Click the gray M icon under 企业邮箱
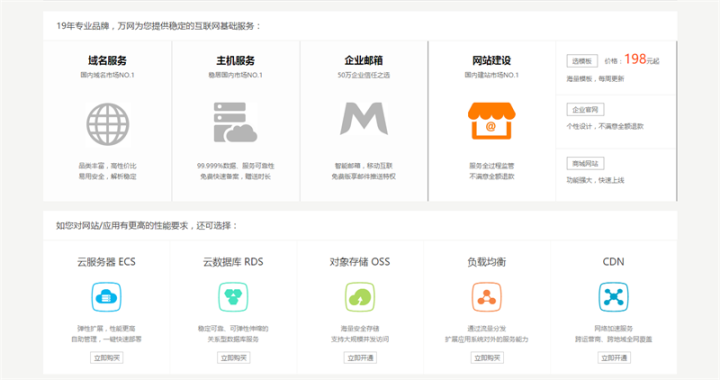This screenshot has width=720, height=380. pyautogui.click(x=364, y=119)
